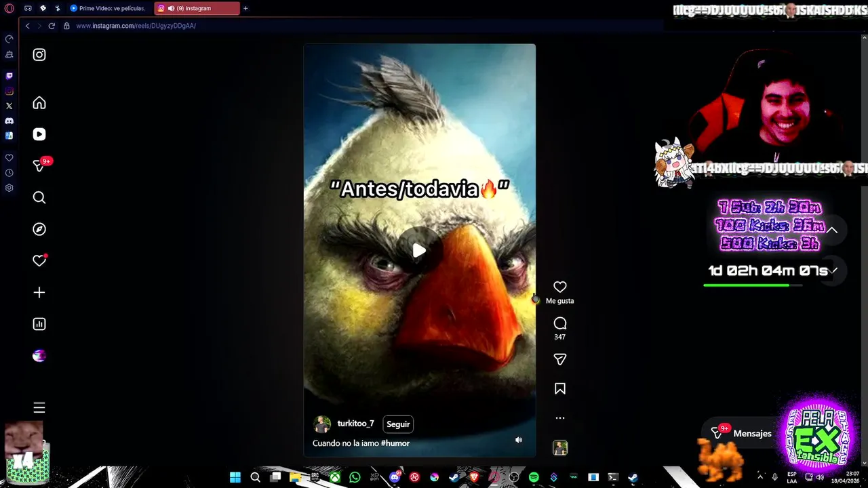Navigate forward in browser
Screen dimensions: 868x488
coord(39,26)
